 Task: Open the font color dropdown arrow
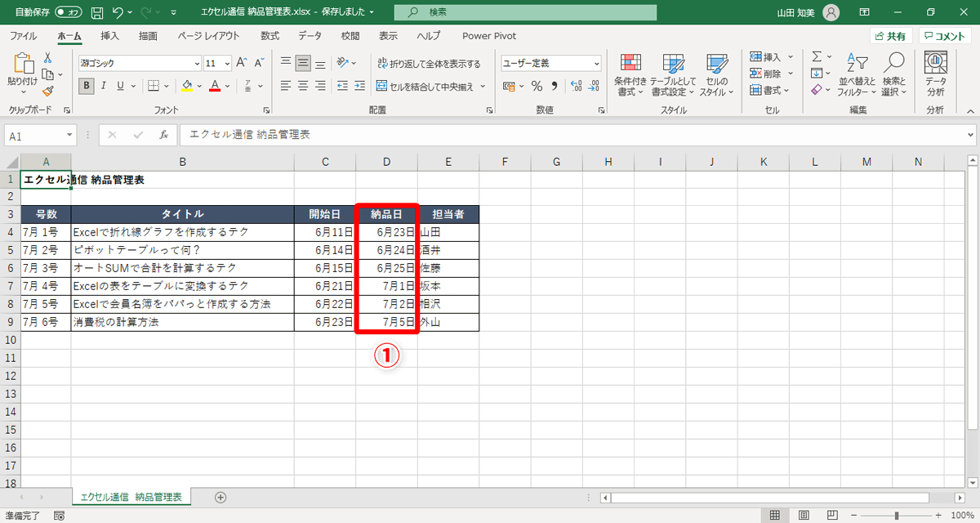click(x=228, y=85)
